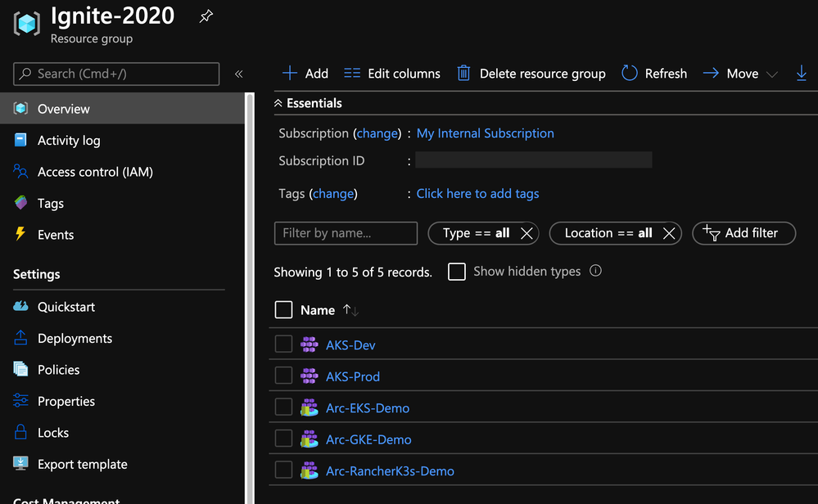Click the download arrow icon
This screenshot has height=504, width=818.
pyautogui.click(x=802, y=74)
